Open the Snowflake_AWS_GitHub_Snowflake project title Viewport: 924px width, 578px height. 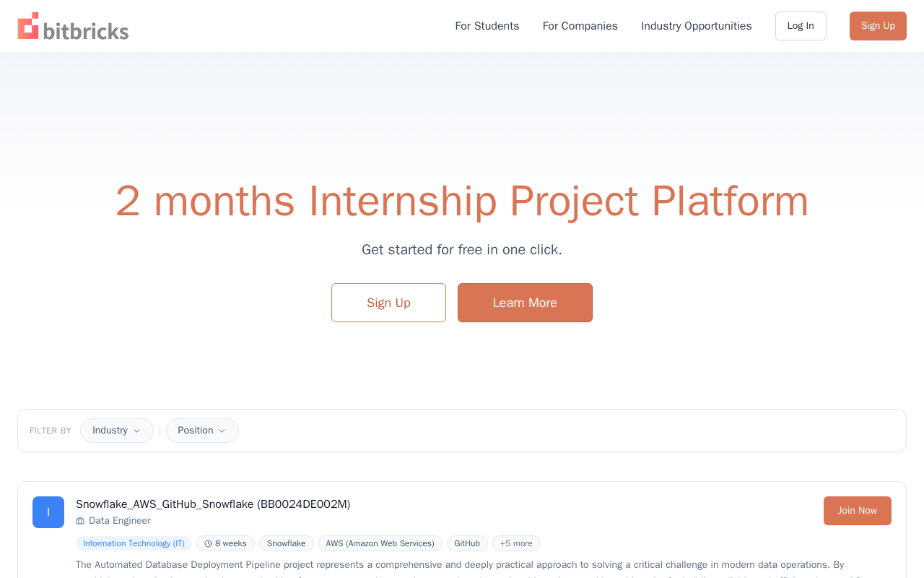click(x=213, y=504)
